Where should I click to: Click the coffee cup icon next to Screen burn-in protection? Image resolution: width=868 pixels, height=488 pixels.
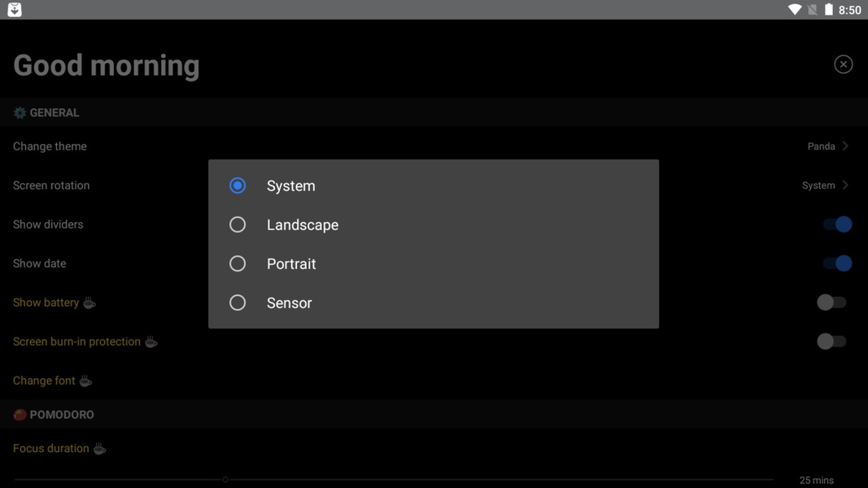pyautogui.click(x=151, y=342)
